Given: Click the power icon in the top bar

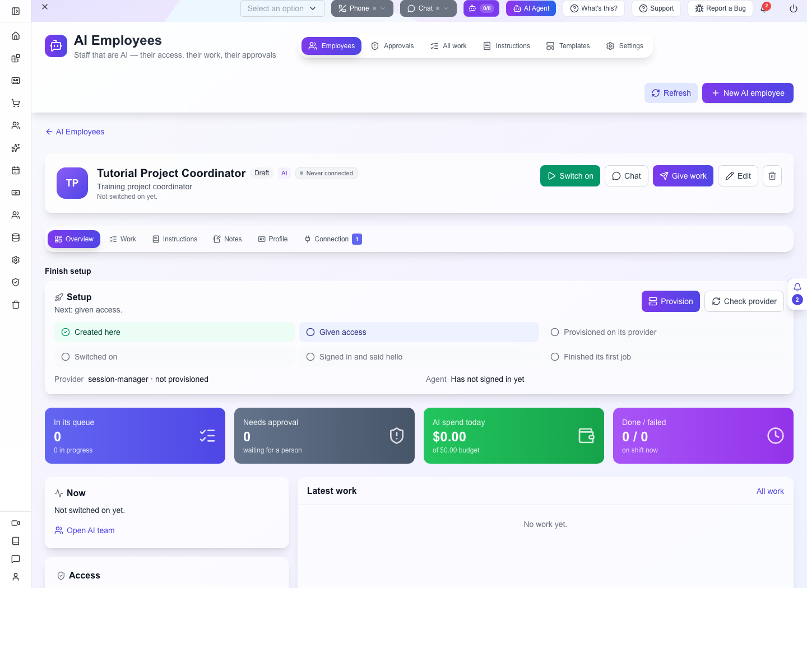Looking at the screenshot, I should pos(794,8).
